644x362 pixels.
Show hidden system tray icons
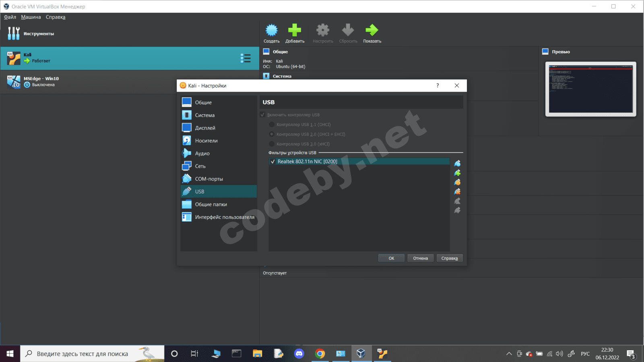[509, 354]
